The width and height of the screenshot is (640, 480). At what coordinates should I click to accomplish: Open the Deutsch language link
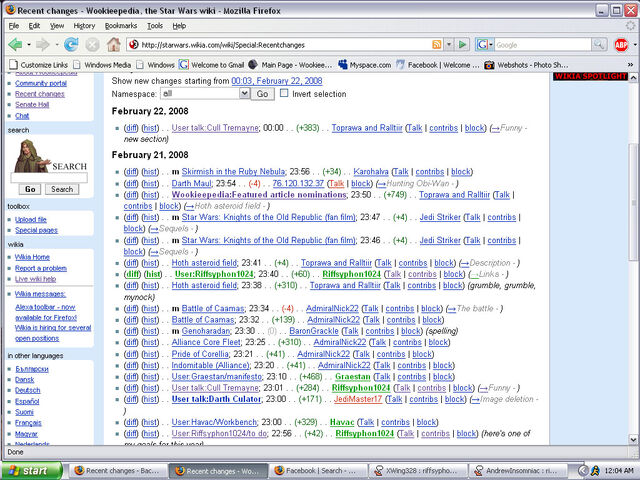point(27,390)
